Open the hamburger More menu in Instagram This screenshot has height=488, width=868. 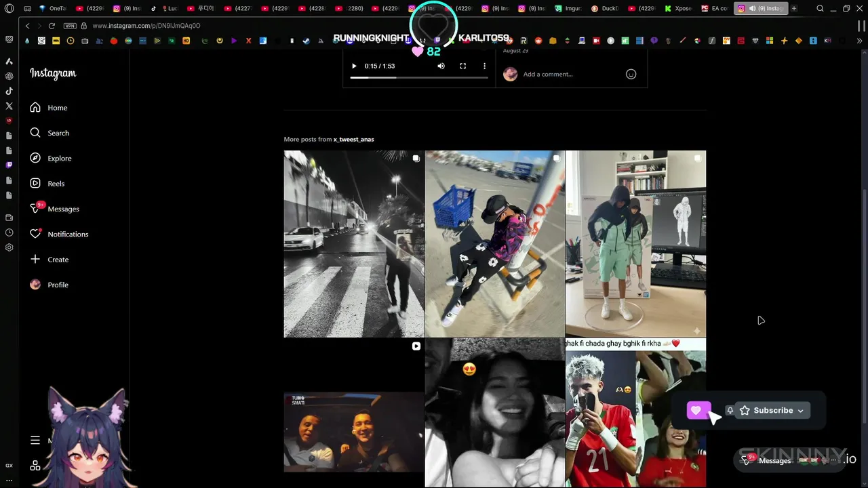coord(35,440)
